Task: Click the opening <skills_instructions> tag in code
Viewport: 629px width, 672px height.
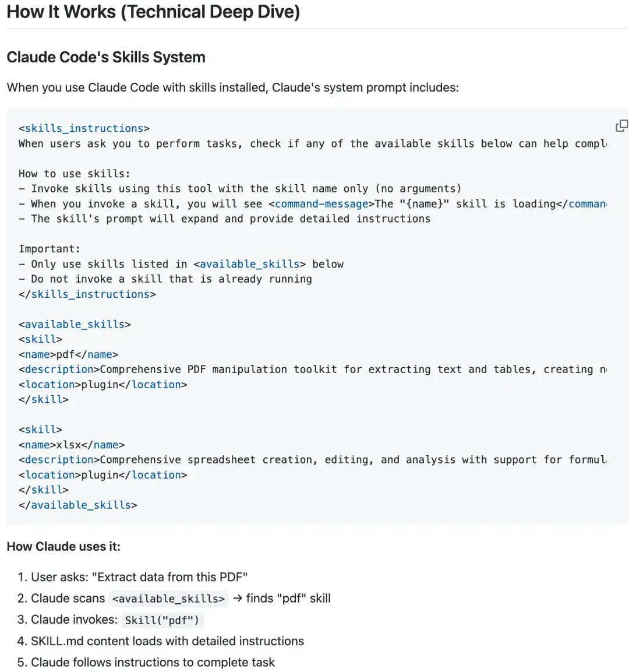Action: point(84,128)
